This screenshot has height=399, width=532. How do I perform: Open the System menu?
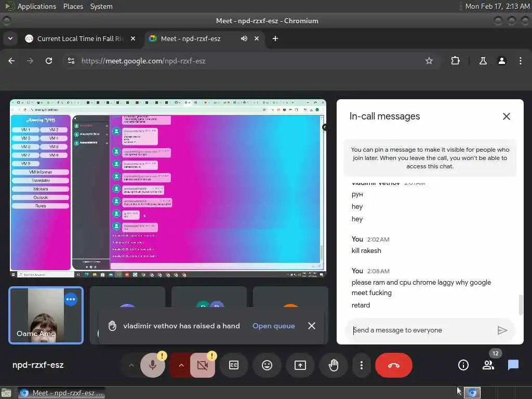tap(101, 6)
